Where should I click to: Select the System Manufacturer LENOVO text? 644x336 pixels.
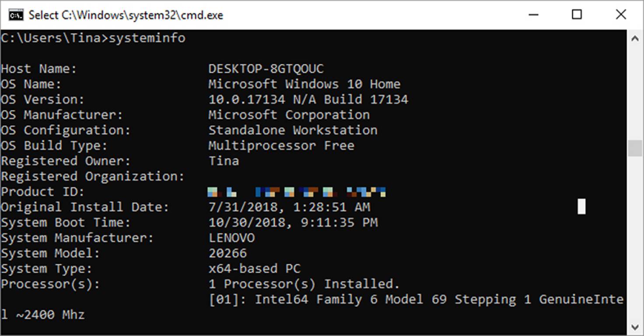pos(232,238)
